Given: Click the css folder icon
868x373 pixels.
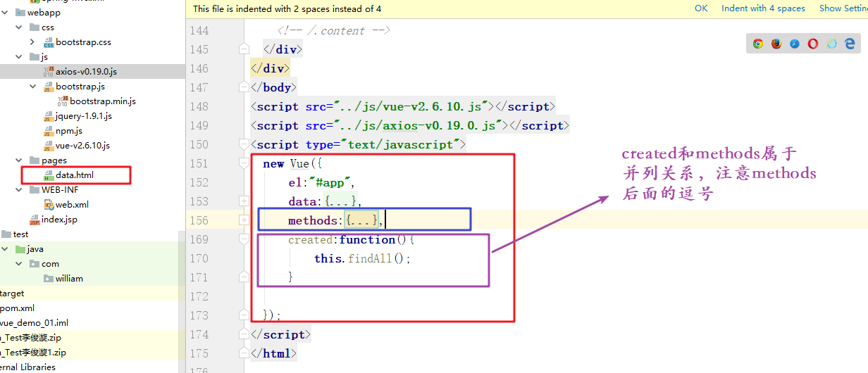Looking at the screenshot, I should click(x=35, y=27).
